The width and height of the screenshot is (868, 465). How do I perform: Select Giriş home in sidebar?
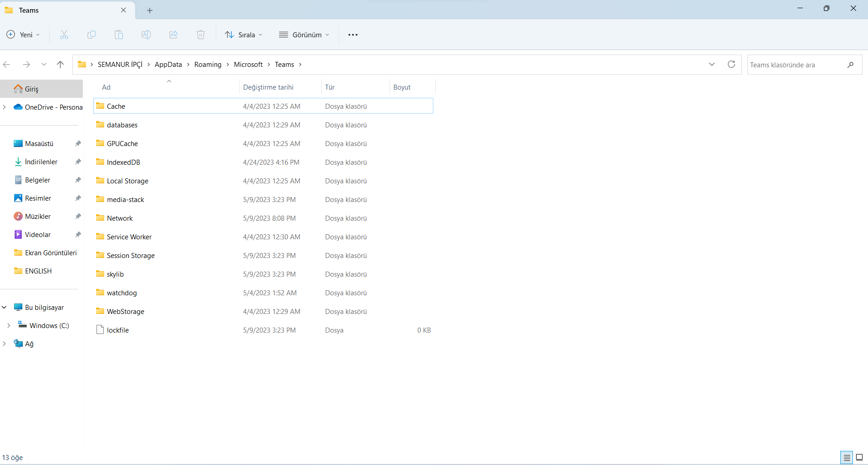pos(41,89)
